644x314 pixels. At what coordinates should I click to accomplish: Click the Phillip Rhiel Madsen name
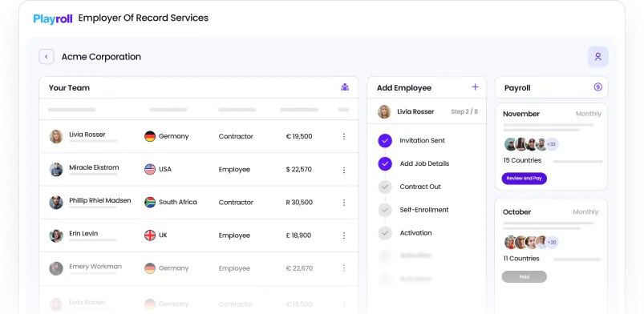pos(99,200)
